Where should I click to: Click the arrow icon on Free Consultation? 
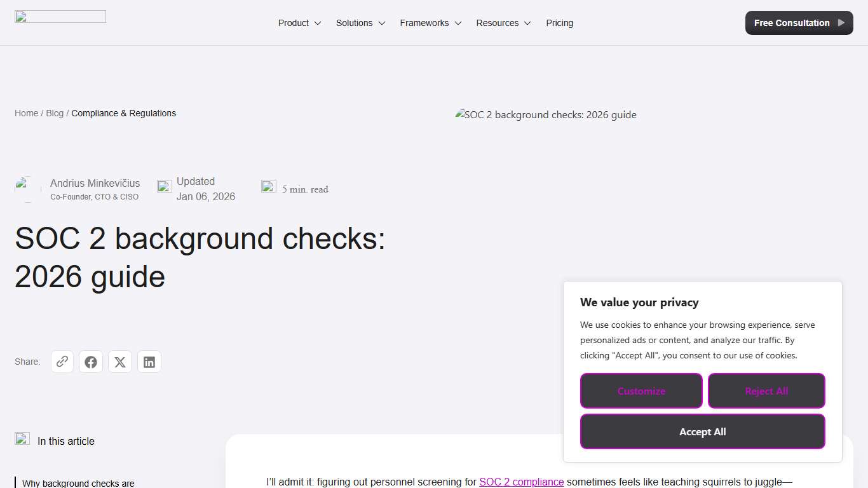tap(842, 22)
